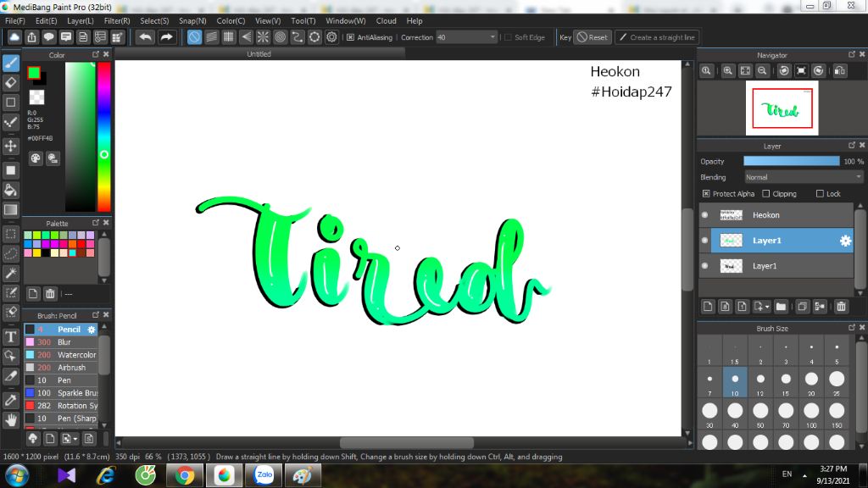Screen dimensions: 868x488
Task: Toggle AntiAliasing checkbox
Action: click(350, 37)
